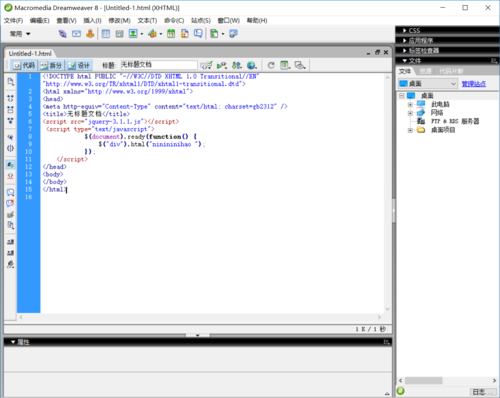Click the 标题 title input field
Viewport: 500px width, 398px height.
tap(159, 65)
